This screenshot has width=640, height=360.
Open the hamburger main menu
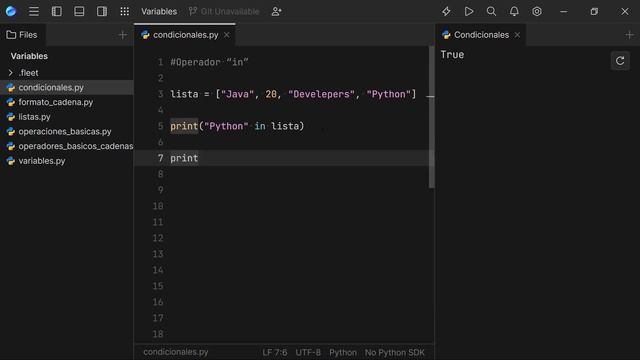click(x=34, y=11)
